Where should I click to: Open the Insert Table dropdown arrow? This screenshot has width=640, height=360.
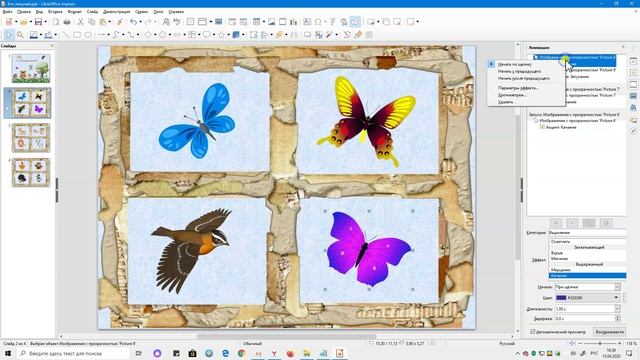263,22
